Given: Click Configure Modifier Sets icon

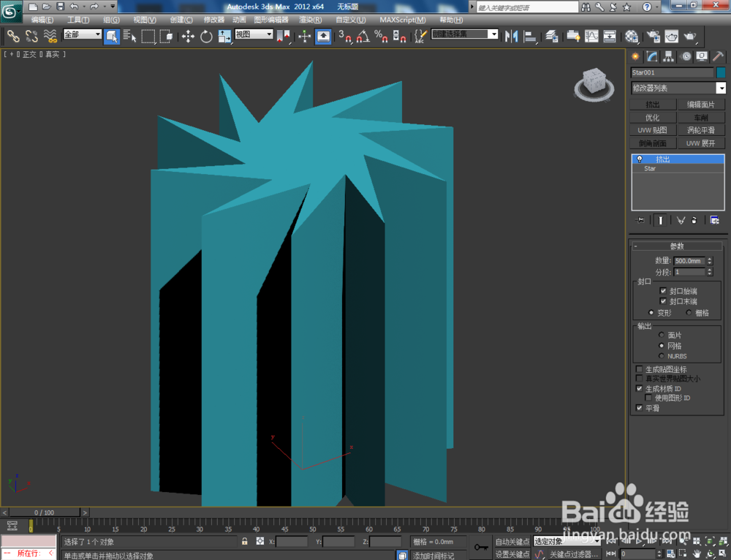Looking at the screenshot, I should coord(714,220).
